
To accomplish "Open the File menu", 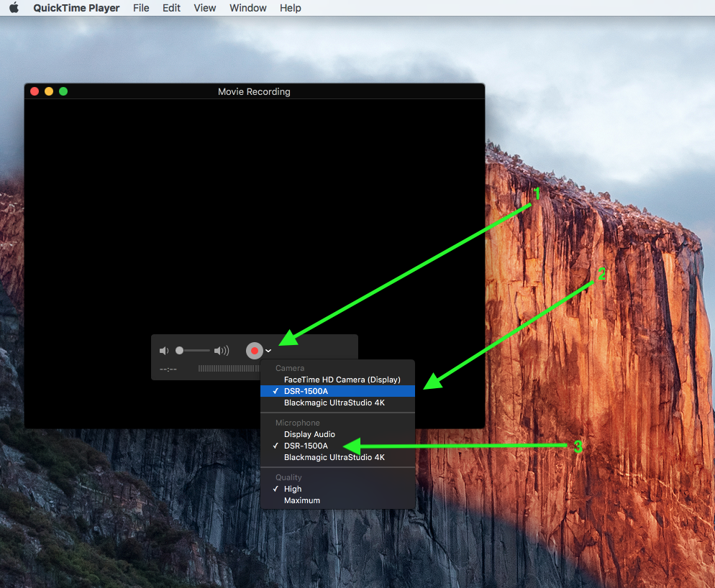I will (x=141, y=8).
